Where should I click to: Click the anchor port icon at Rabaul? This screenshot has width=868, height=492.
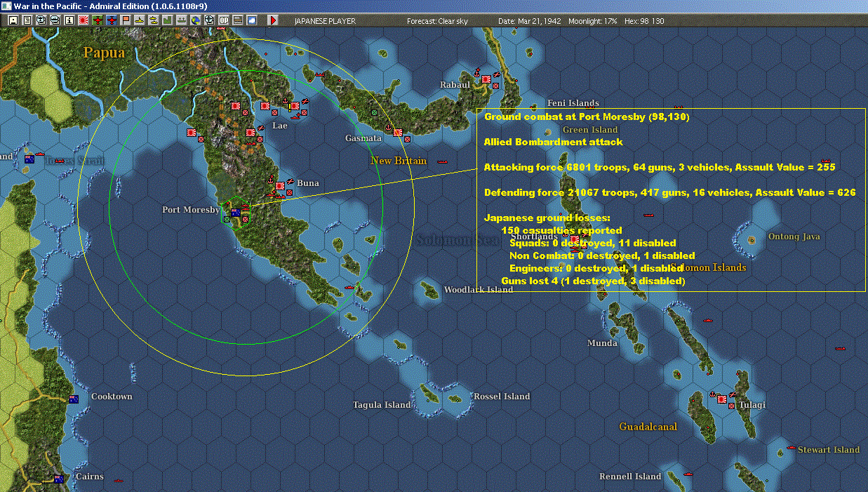click(x=476, y=72)
